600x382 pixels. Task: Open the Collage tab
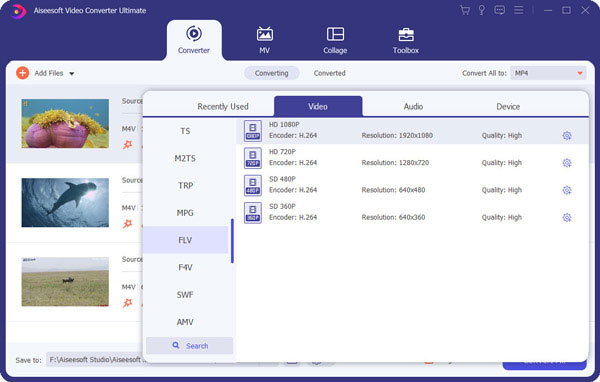tap(335, 40)
